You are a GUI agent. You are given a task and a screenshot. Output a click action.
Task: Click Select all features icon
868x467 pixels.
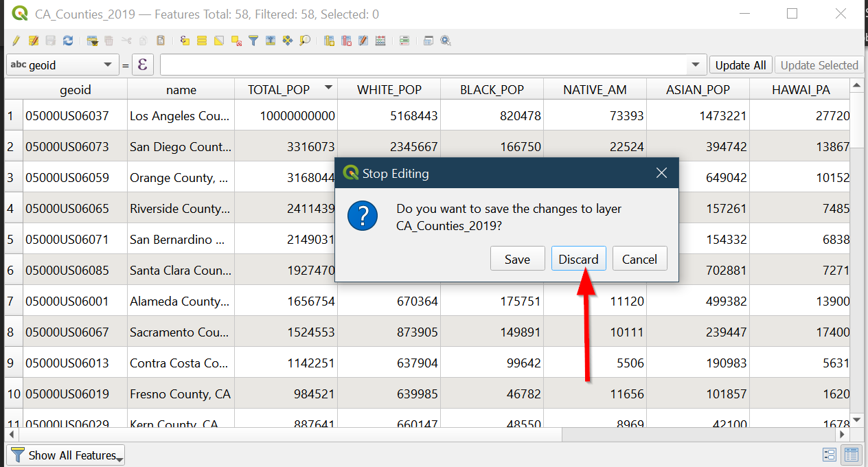pyautogui.click(x=202, y=41)
